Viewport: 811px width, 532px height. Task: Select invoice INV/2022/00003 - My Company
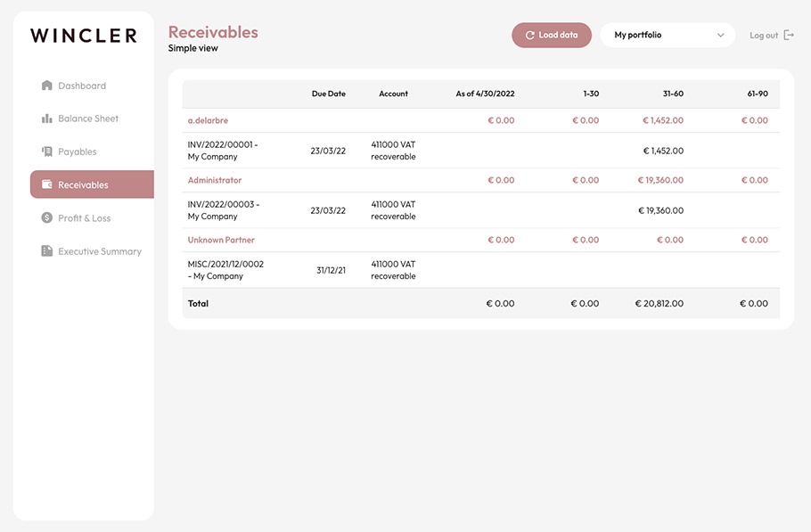coord(224,210)
